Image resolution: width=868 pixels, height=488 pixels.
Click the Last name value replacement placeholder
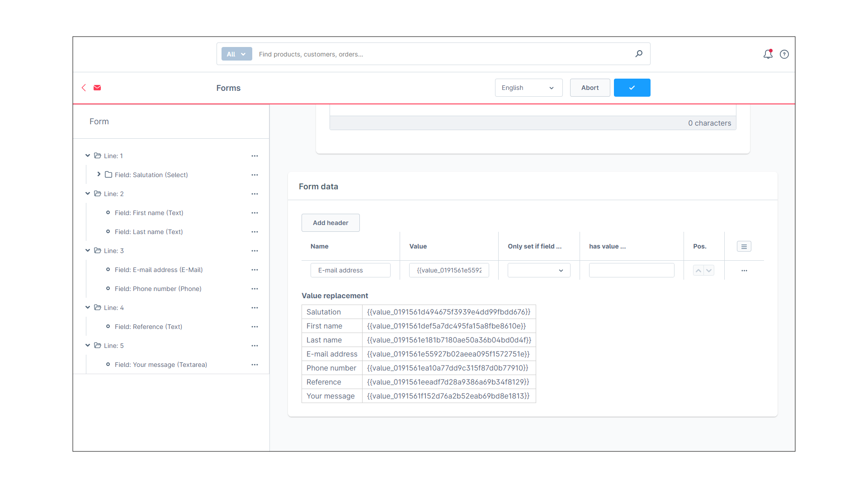(x=449, y=340)
